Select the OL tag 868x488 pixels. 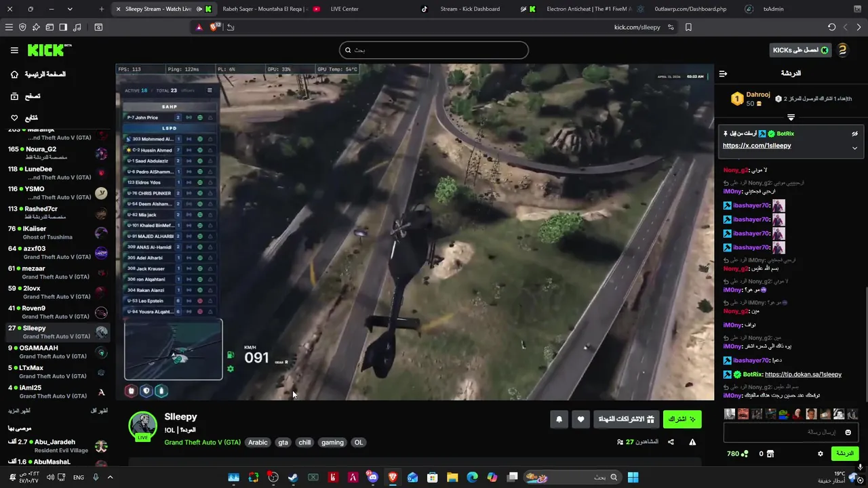359,443
